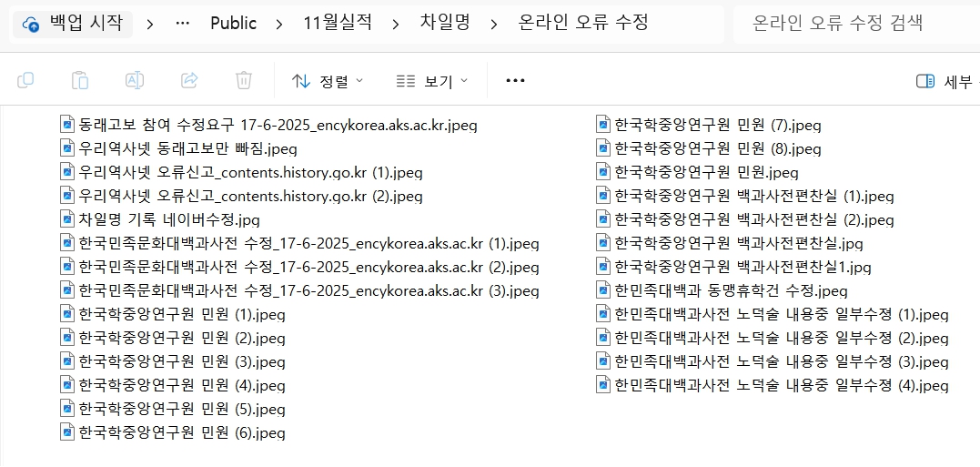Click image icon of 한국학중앙연구원 민원 (4).jpeg

coord(67,385)
